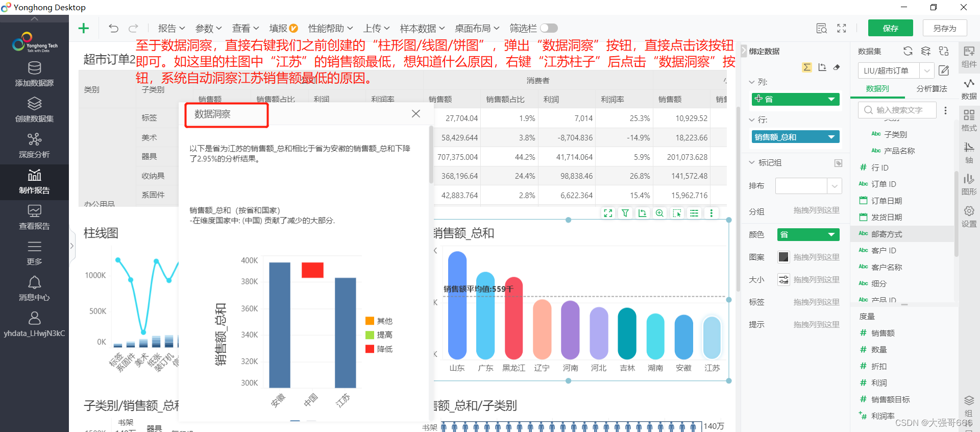Switch to the 数据列 tab
This screenshot has height=432, width=980.
[877, 88]
